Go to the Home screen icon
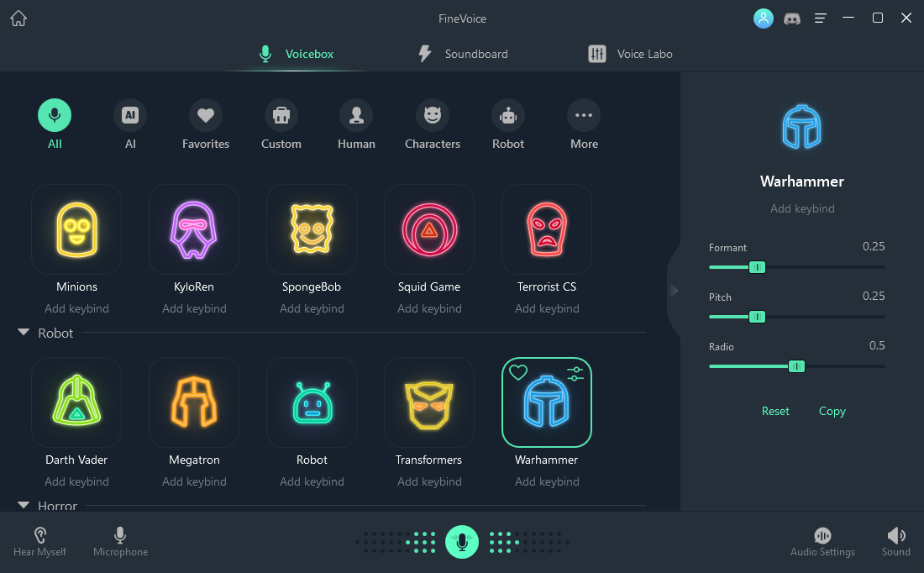 tap(18, 18)
